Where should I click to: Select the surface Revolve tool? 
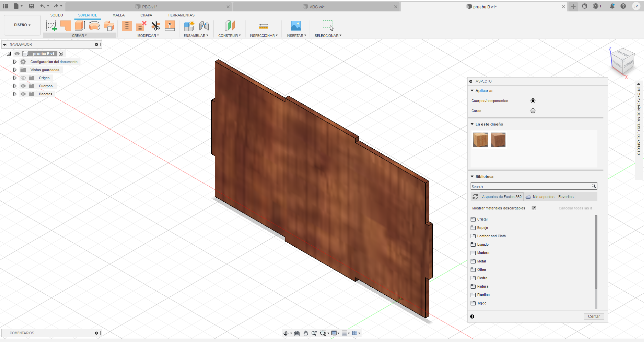point(95,26)
